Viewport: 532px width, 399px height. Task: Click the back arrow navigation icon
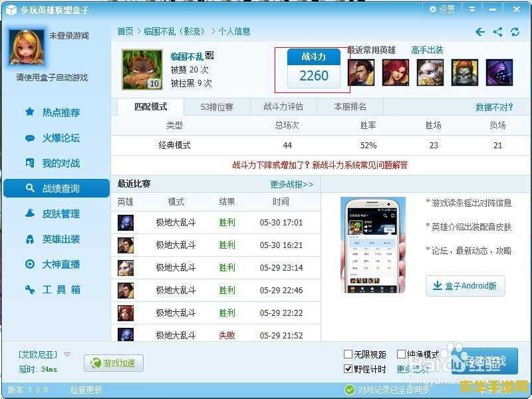pyautogui.click(x=479, y=31)
